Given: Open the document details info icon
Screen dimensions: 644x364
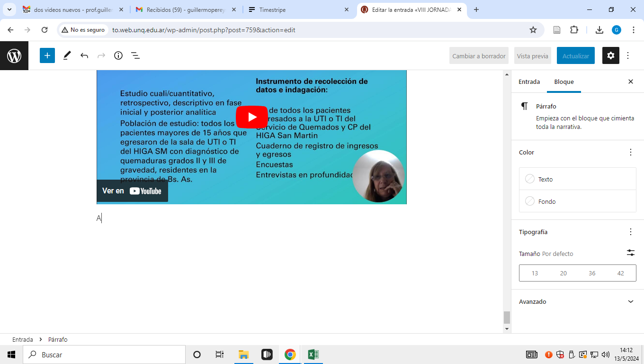Looking at the screenshot, I should coord(118,55).
